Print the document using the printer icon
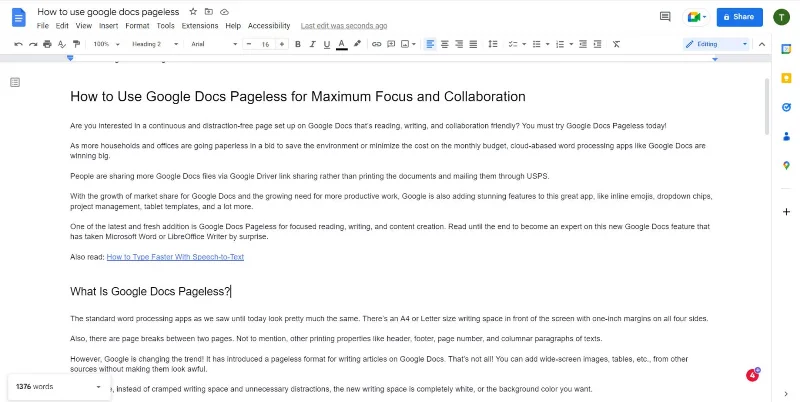This screenshot has width=800, height=402. click(47, 44)
